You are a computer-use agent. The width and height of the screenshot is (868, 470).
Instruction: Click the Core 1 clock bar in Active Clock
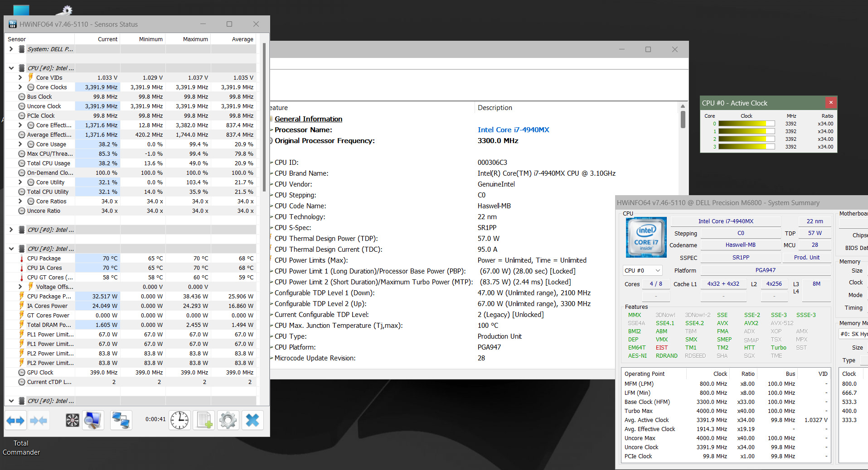(x=747, y=131)
